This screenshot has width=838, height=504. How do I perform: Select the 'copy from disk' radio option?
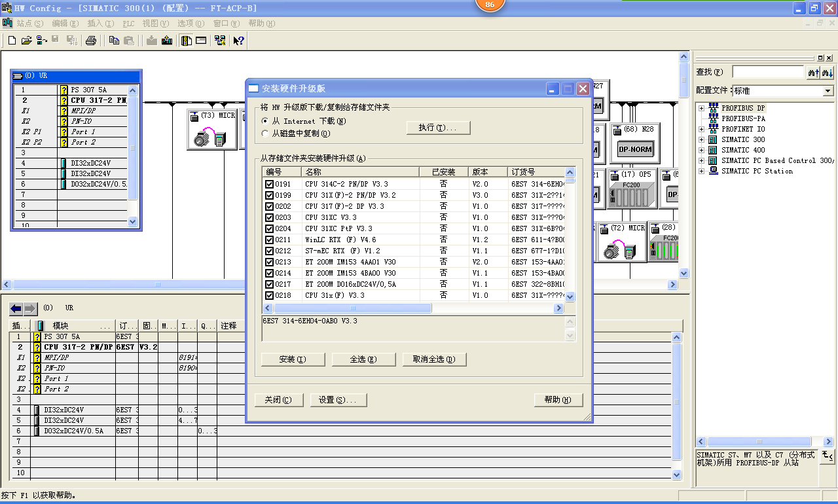[265, 134]
